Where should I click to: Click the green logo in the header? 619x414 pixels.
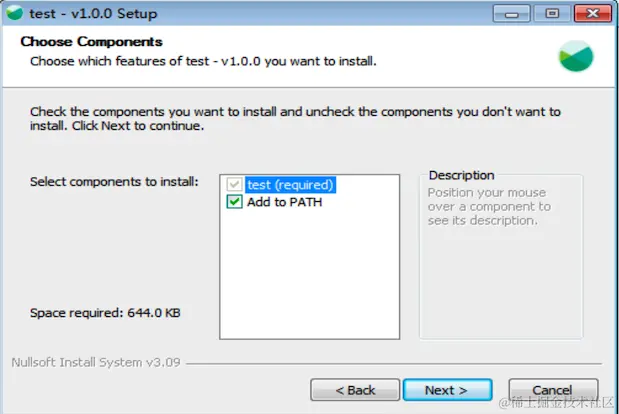coord(576,56)
